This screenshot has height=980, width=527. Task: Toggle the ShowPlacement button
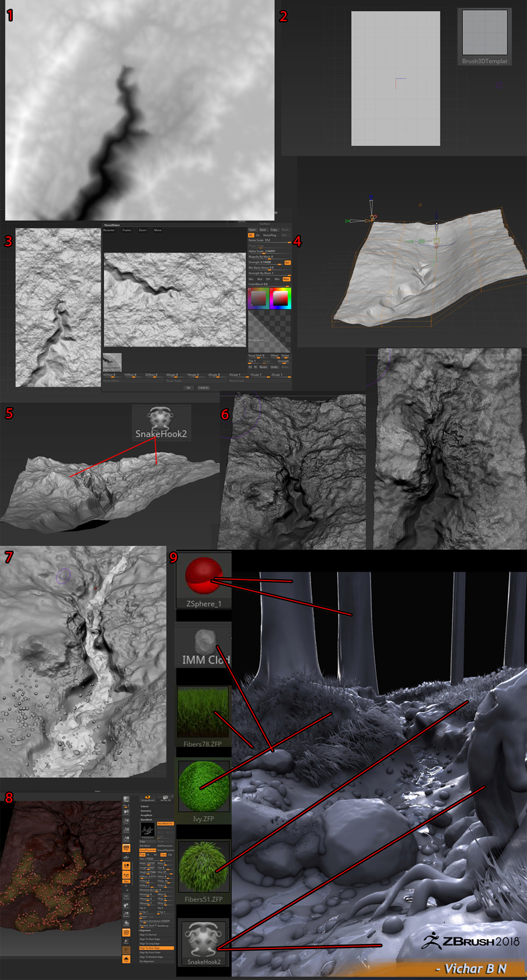tap(148, 850)
